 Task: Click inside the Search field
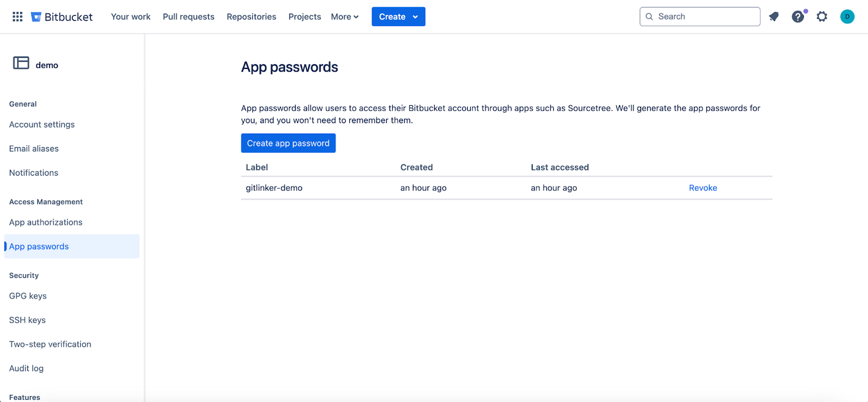point(705,17)
